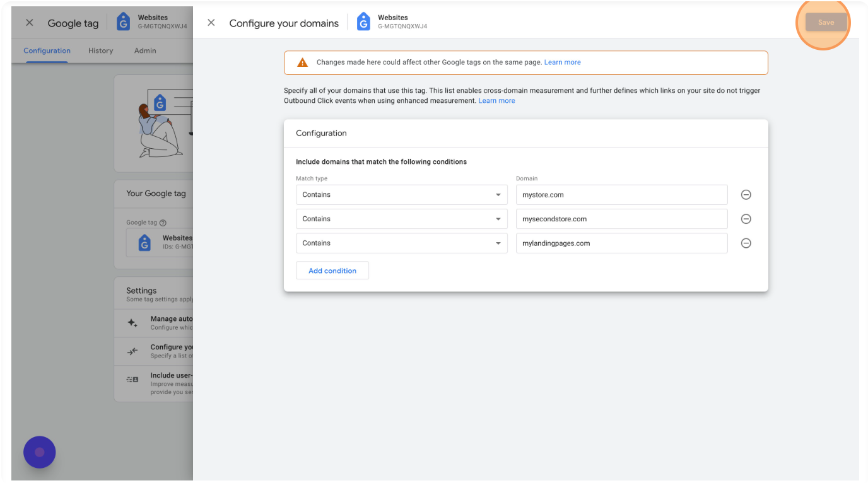Open match type dropdown for mylandingpages.com
Viewport: 868px width, 483px height.
click(401, 243)
